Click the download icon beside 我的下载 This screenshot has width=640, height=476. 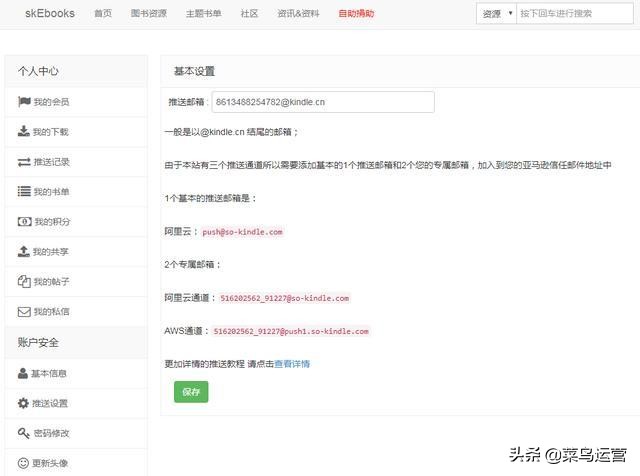[24, 131]
